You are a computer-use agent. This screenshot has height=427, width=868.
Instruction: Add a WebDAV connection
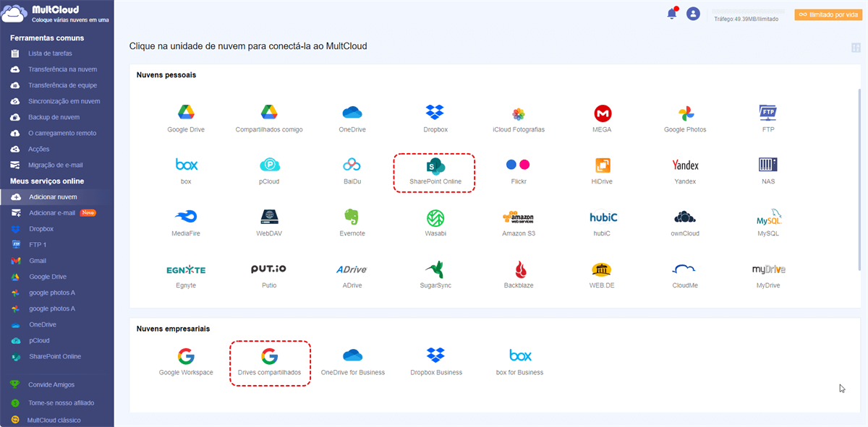click(269, 223)
